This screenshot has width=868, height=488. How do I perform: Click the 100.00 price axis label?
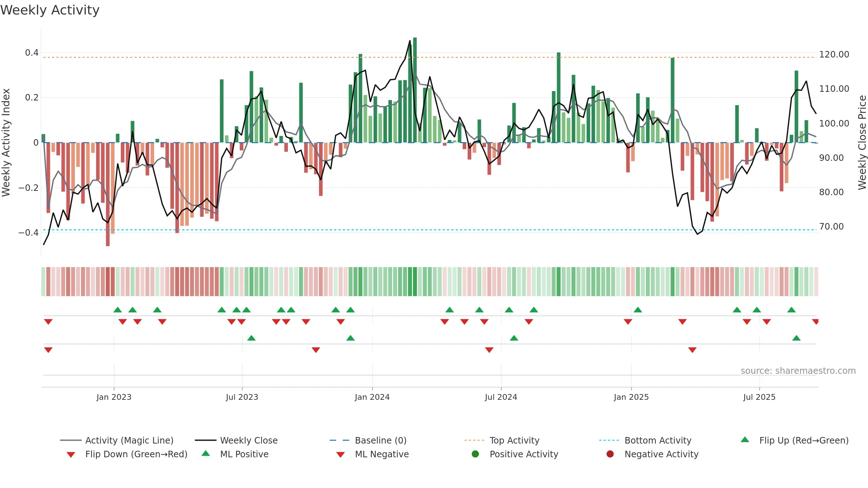(834, 124)
